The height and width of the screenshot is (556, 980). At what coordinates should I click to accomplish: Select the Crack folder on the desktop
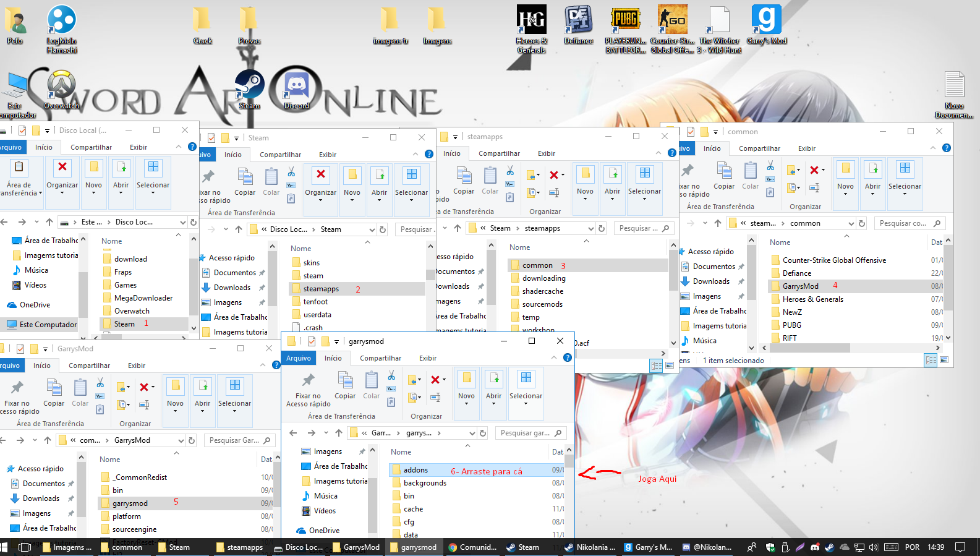tap(202, 25)
